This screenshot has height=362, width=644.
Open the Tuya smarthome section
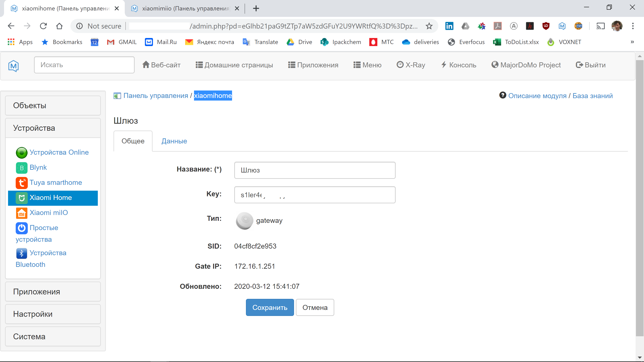[56, 182]
